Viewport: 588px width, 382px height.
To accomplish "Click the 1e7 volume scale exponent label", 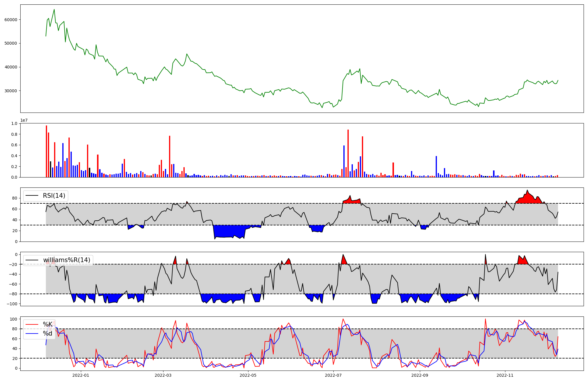I will click(24, 120).
